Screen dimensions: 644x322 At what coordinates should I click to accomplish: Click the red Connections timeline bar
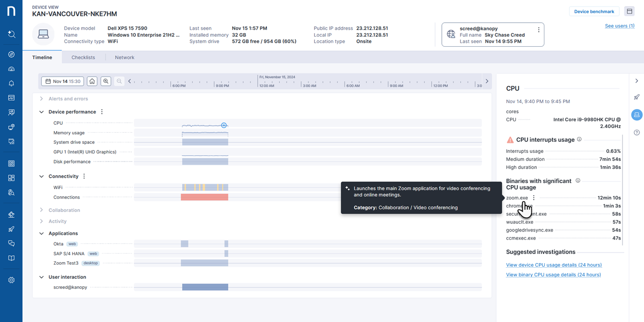pos(204,197)
